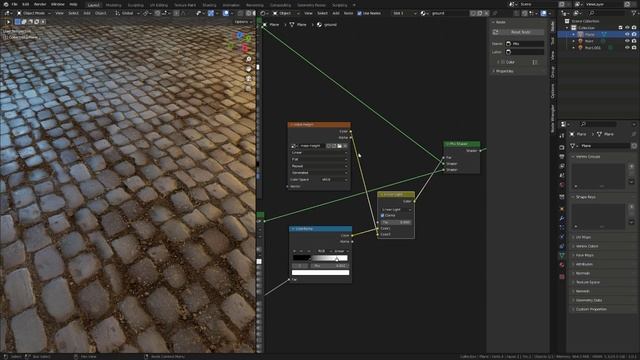
Task: Switch to the Layout workspace tab
Action: pos(93,5)
